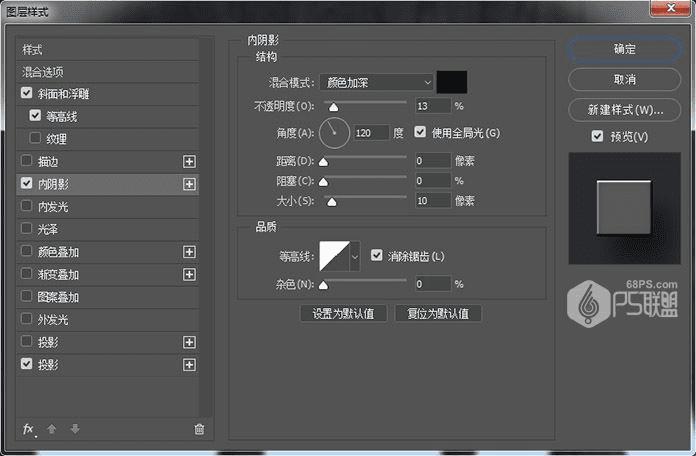The height and width of the screenshot is (456, 696).
Task: Select 外发光 row in style list
Action: pyautogui.click(x=107, y=320)
